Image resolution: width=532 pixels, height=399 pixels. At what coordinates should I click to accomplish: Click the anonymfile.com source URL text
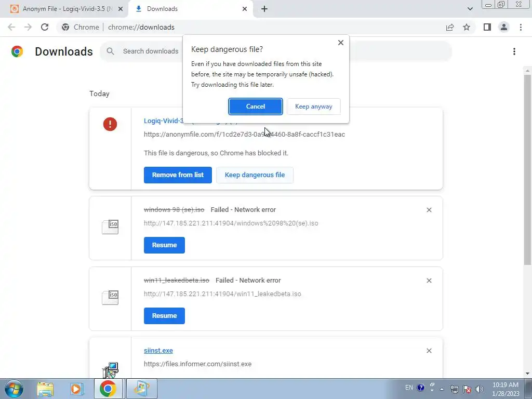pyautogui.click(x=244, y=135)
